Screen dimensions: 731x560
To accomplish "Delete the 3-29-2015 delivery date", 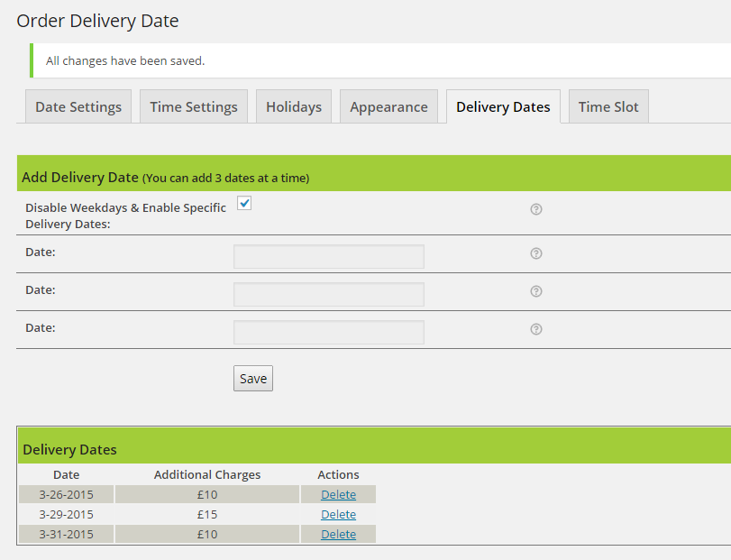I will pos(338,514).
